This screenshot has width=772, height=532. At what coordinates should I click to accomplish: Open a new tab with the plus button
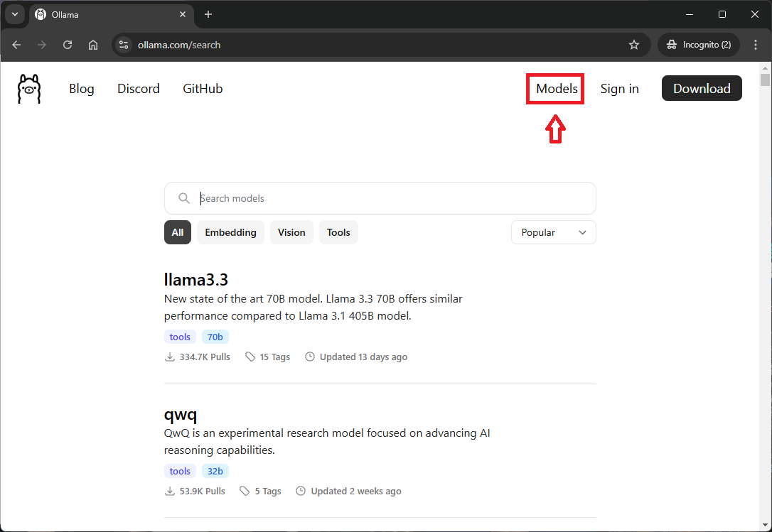click(208, 14)
